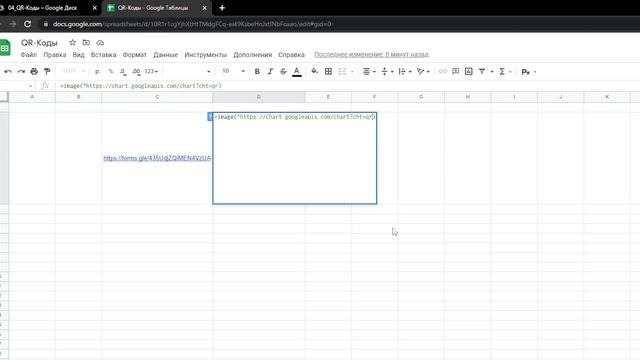The height and width of the screenshot is (360, 640).
Task: Expand the merge cells options arrow
Action: [x=352, y=72]
